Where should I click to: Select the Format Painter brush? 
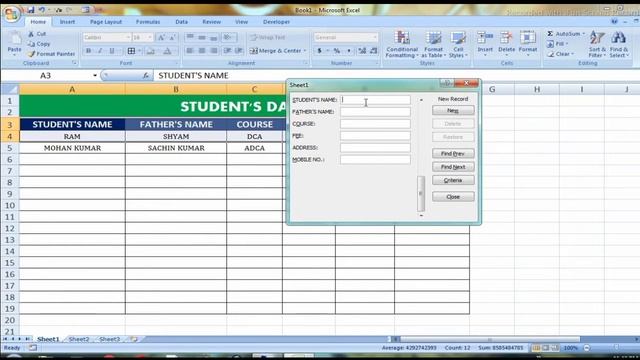(x=51, y=53)
